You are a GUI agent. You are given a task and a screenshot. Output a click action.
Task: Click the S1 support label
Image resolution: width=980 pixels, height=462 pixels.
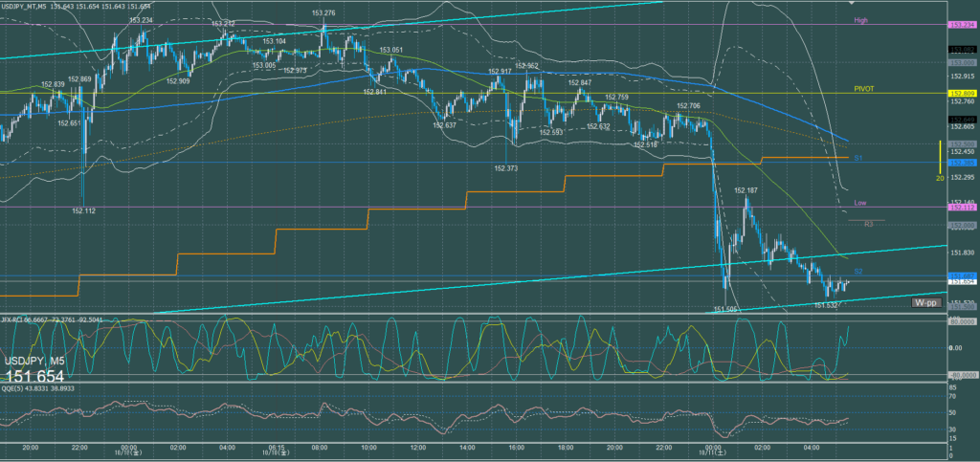(x=858, y=157)
